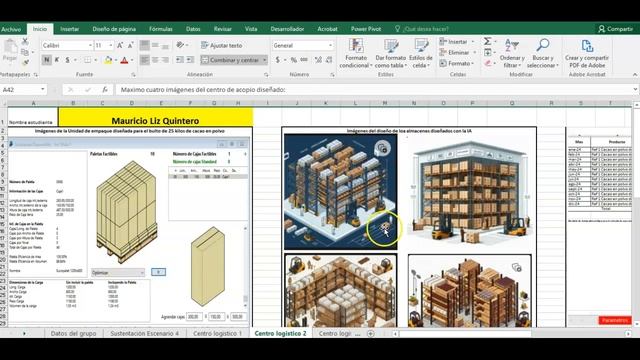Switch to the Insertar ribbon tab
The image size is (640, 360).
point(69,29)
